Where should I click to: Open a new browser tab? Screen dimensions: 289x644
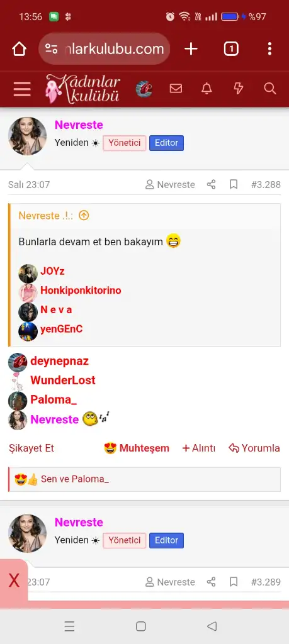point(191,49)
